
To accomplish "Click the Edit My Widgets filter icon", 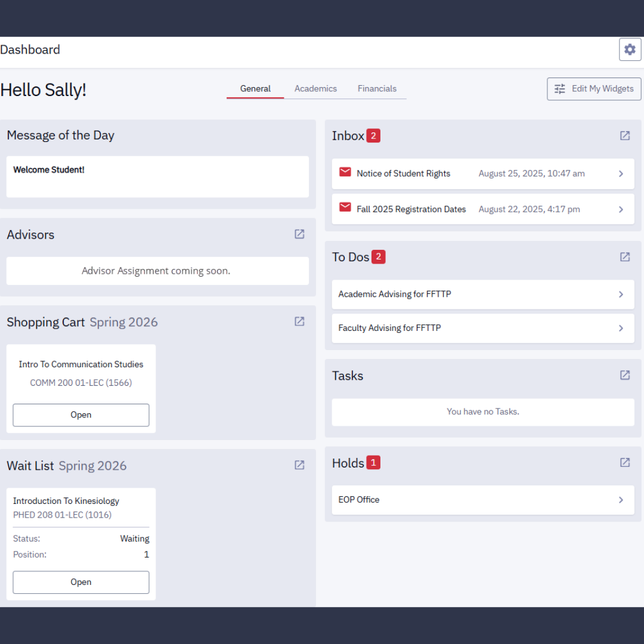I will 559,88.
